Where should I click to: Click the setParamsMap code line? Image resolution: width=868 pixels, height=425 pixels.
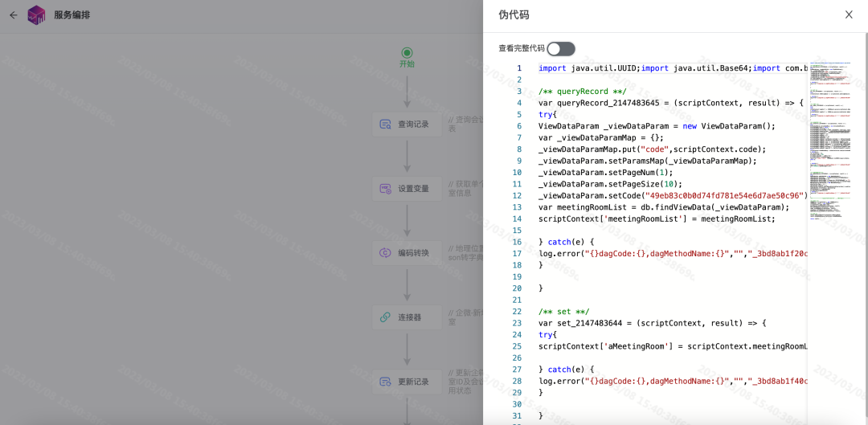647,161
